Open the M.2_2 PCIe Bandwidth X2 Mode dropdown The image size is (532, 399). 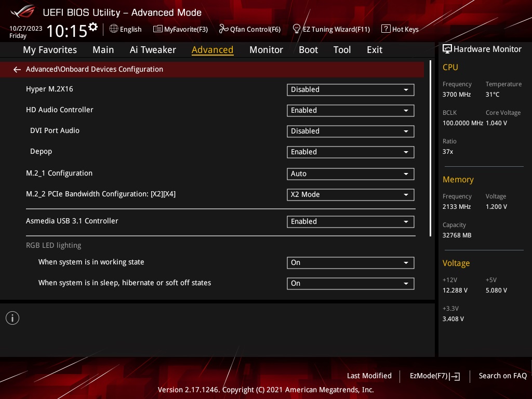click(x=351, y=194)
